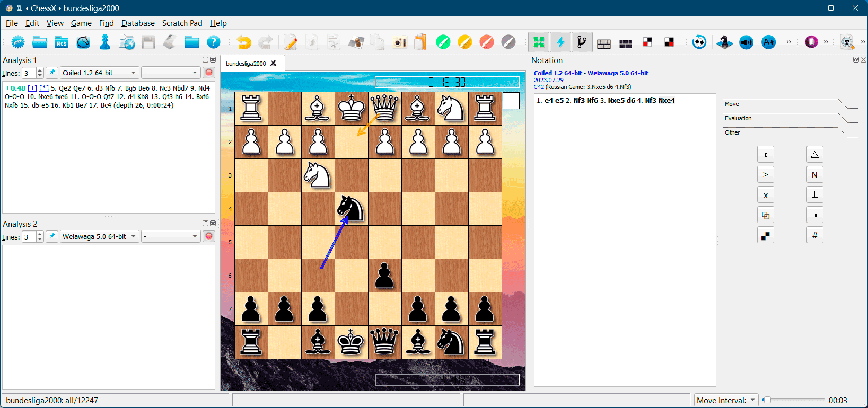Select the bundesliga2000 tab
The height and width of the screenshot is (408, 868).
(x=246, y=64)
